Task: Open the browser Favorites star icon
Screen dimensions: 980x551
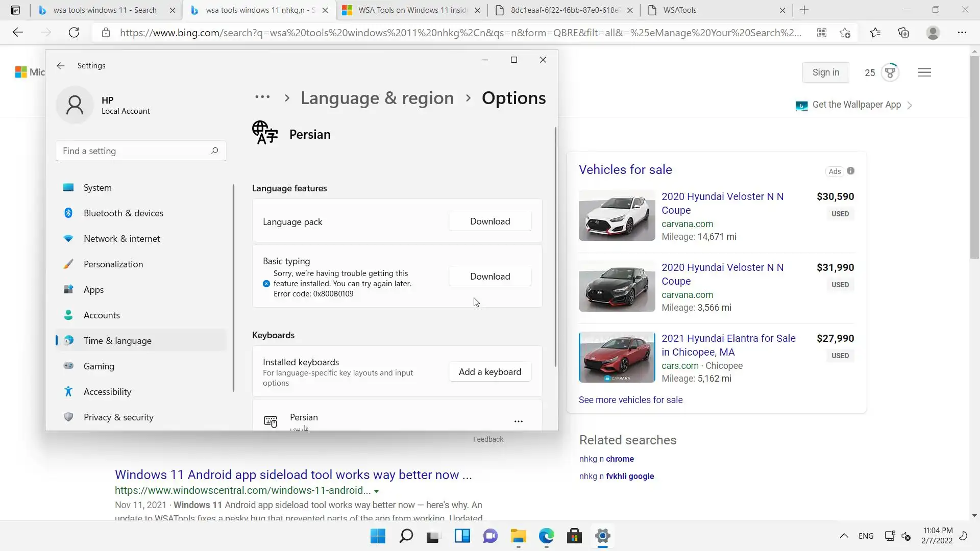Action: (x=875, y=33)
